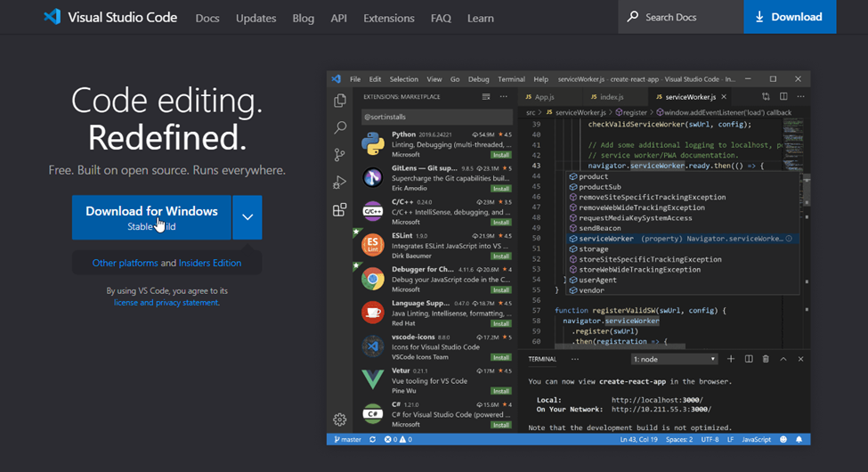Click the feedback smiley in status bar
Screen dimensions: 868x472
(x=783, y=439)
